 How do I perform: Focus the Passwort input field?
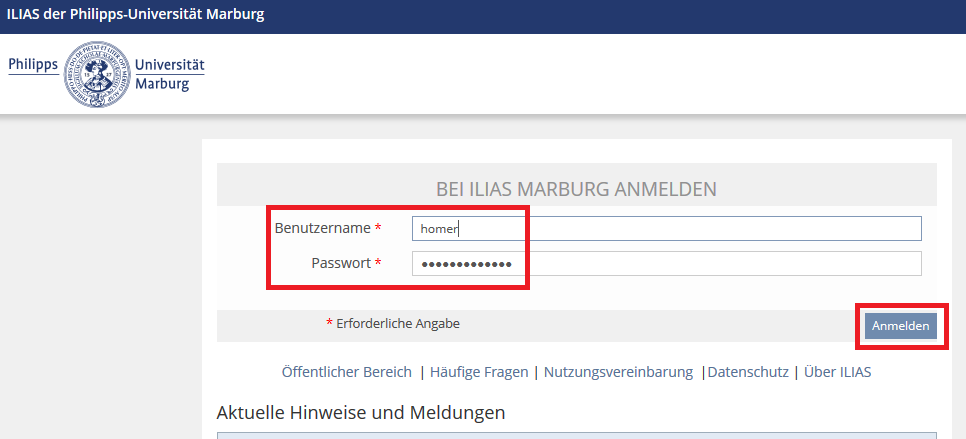667,264
